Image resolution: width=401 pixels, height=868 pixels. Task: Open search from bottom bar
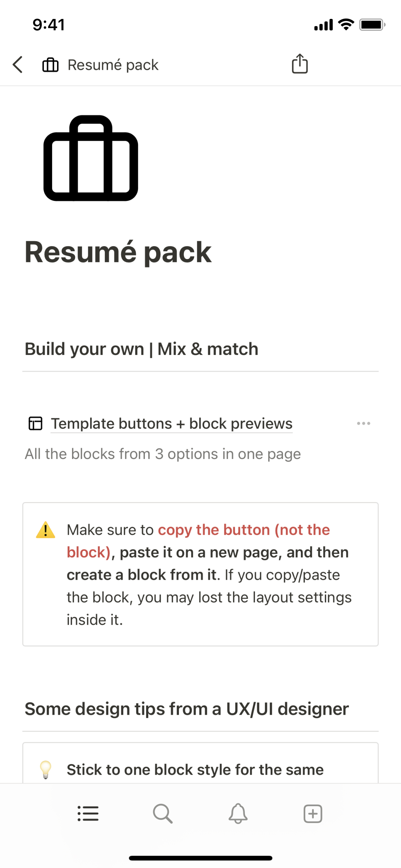click(x=163, y=813)
